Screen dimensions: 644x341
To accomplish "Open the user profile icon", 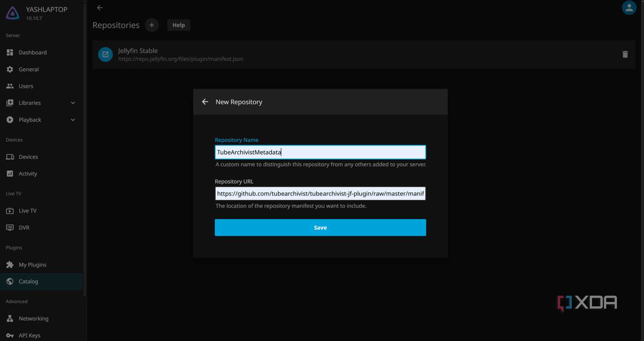I will tap(629, 8).
